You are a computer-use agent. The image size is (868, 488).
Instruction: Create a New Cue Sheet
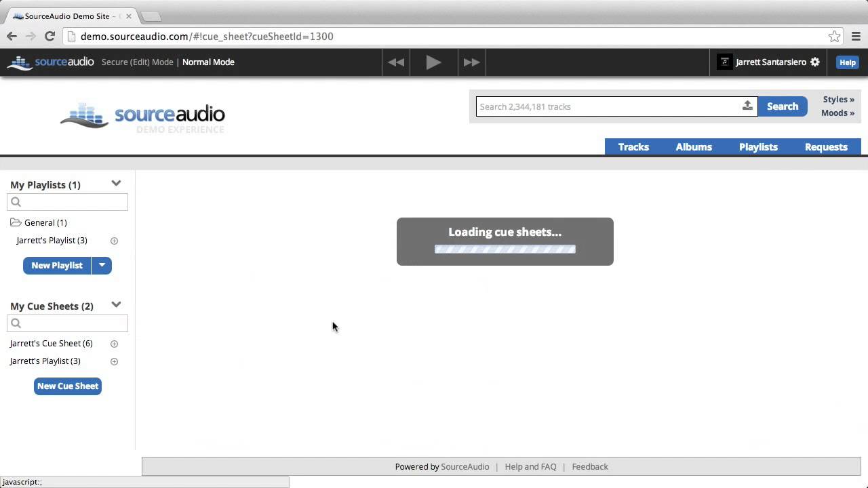[68, 386]
